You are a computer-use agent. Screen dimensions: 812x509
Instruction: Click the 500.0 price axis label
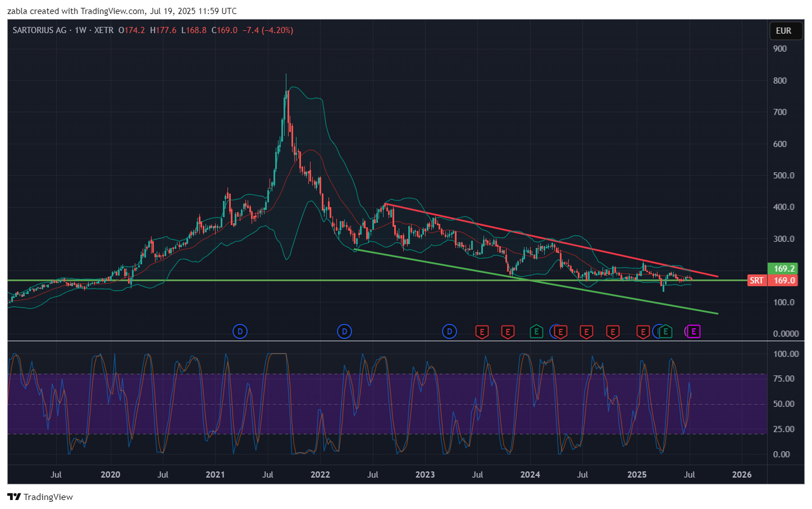784,176
